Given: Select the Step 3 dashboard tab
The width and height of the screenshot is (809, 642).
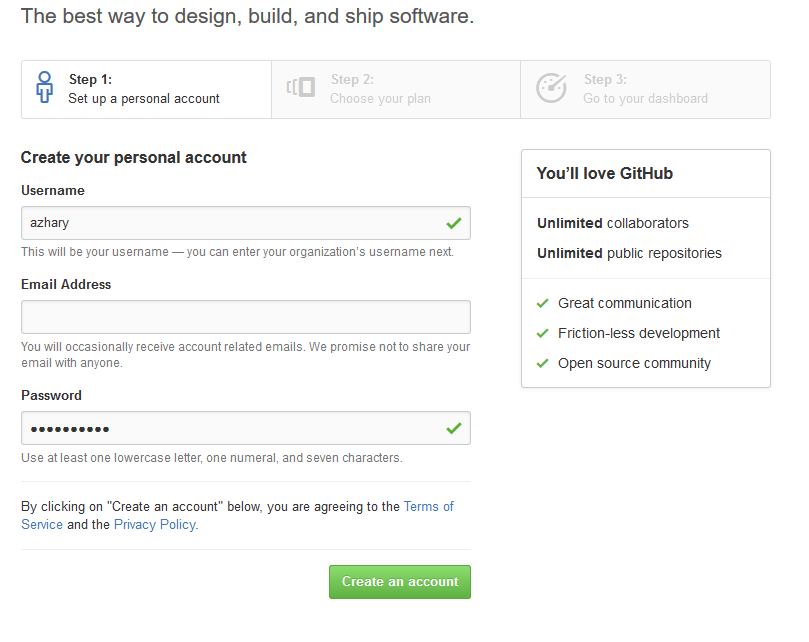Looking at the screenshot, I should point(645,89).
